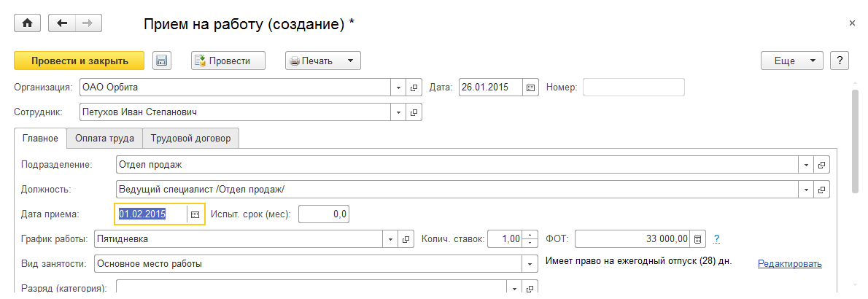Open calendar for Дата приема field
The width and height of the screenshot is (868, 299).
(195, 214)
